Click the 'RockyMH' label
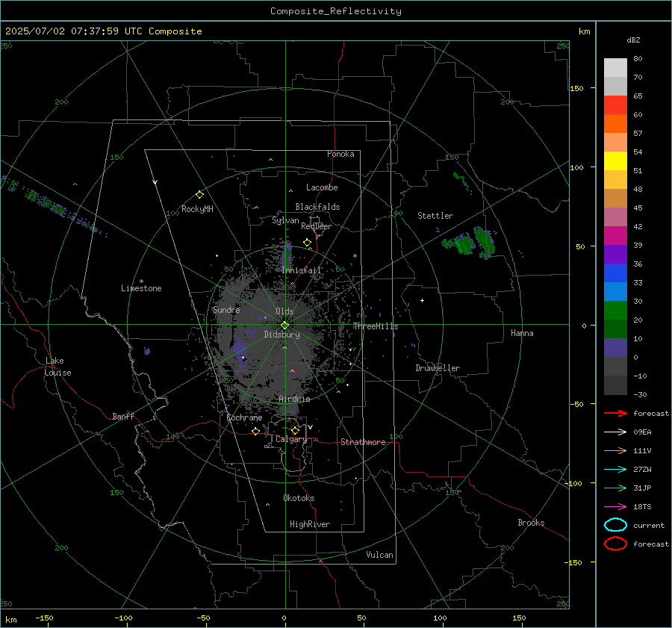Image resolution: width=672 pixels, height=628 pixels. [x=197, y=209]
